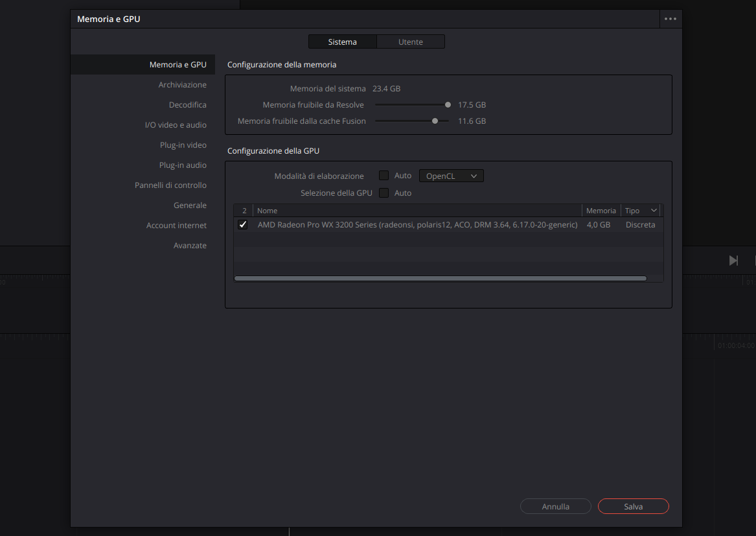The height and width of the screenshot is (536, 756).
Task: Toggle Auto for Modalità di elaborazione
Action: click(x=384, y=176)
